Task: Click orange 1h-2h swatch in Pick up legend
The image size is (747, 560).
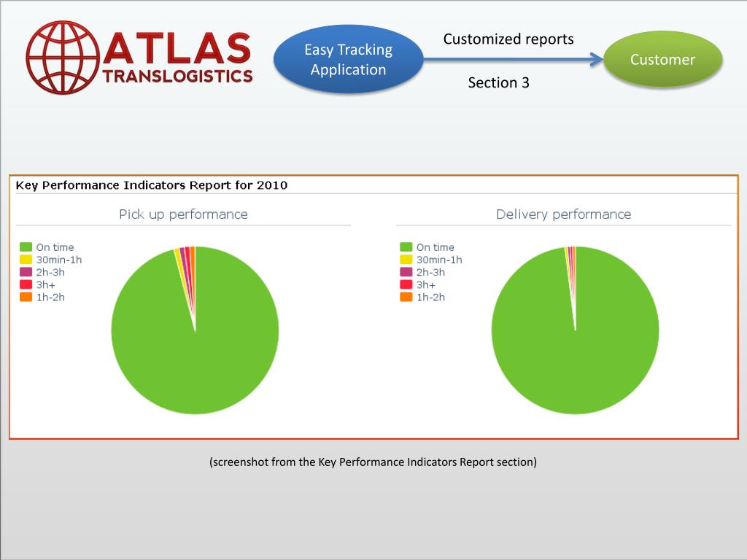Action: [x=26, y=297]
